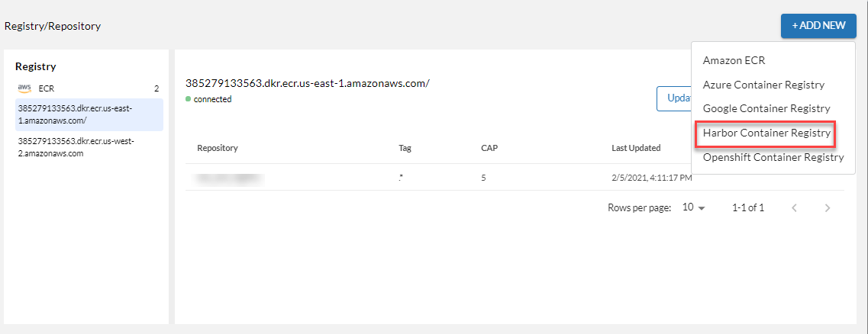Click the Registry/Repository page title
Image resolution: width=868 pixels, height=334 pixels.
[53, 26]
